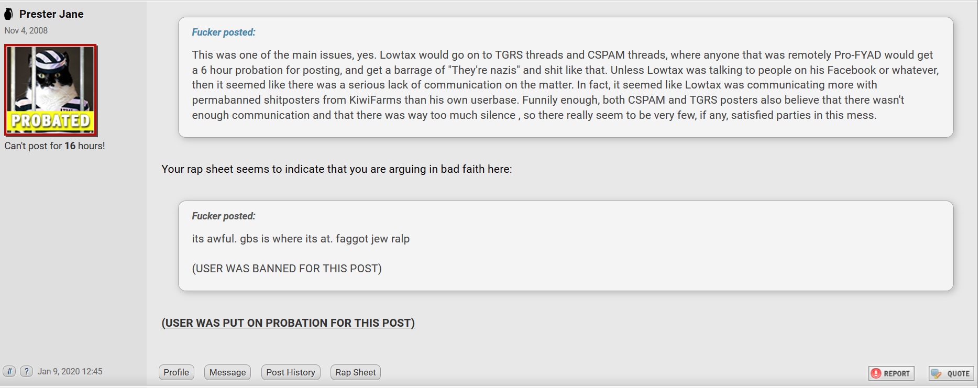The height and width of the screenshot is (388, 980).
Task: Report this post
Action: point(891,373)
